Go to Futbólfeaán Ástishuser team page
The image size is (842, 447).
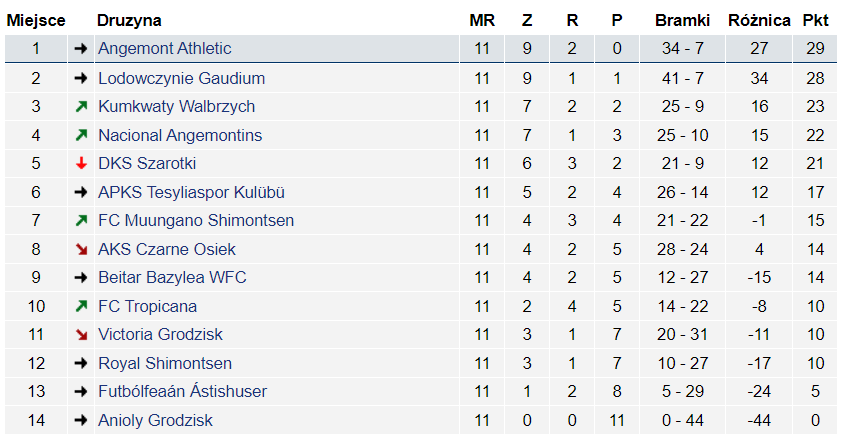182,392
